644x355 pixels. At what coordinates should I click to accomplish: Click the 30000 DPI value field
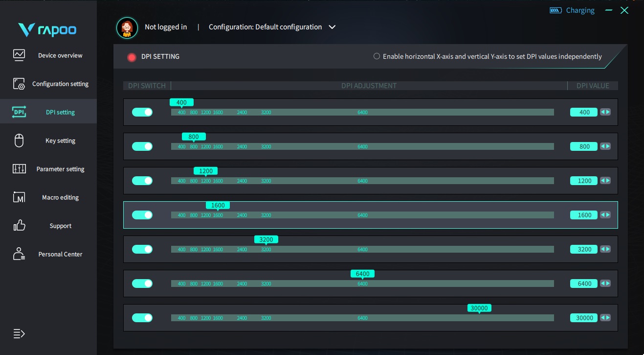(x=584, y=318)
